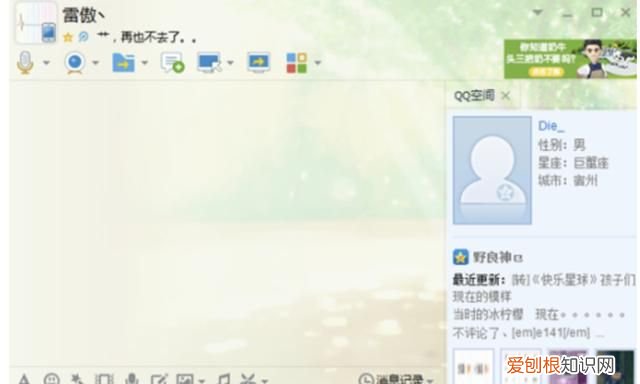The width and height of the screenshot is (640, 384).
Task: Click the yellow star icon under the name
Action: click(68, 38)
